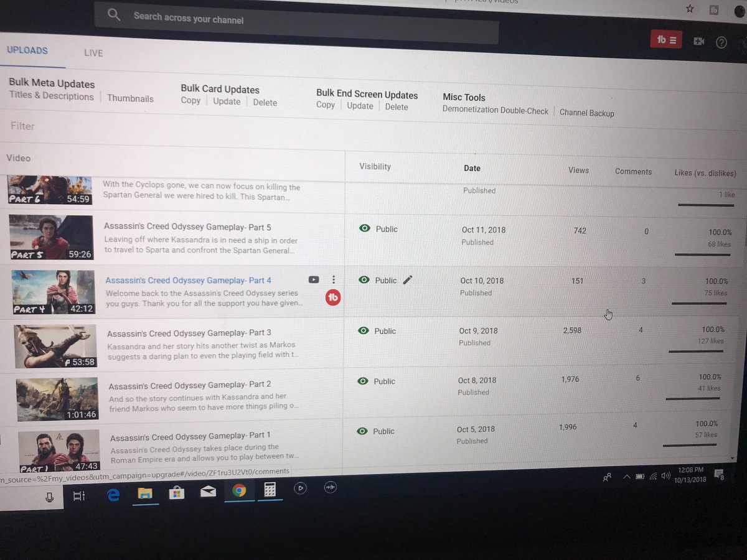Viewport: 747px width, 560px height.
Task: Click the microphone icon on the taskbar
Action: tap(50, 497)
